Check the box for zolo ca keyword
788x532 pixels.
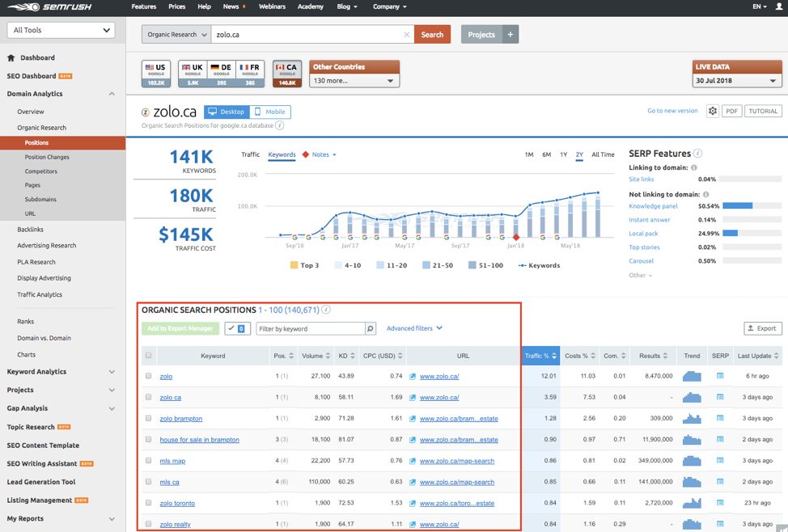click(x=148, y=397)
